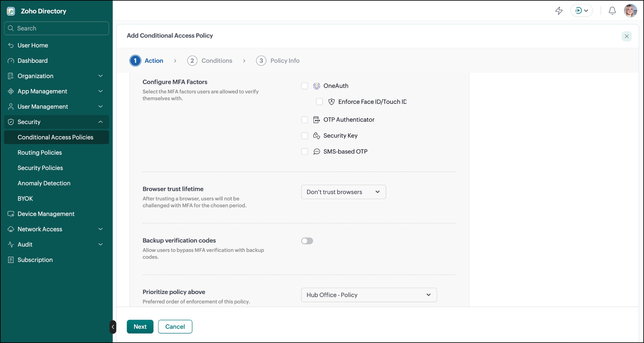
Task: Open the Browser trust lifetime dropdown
Action: 343,192
